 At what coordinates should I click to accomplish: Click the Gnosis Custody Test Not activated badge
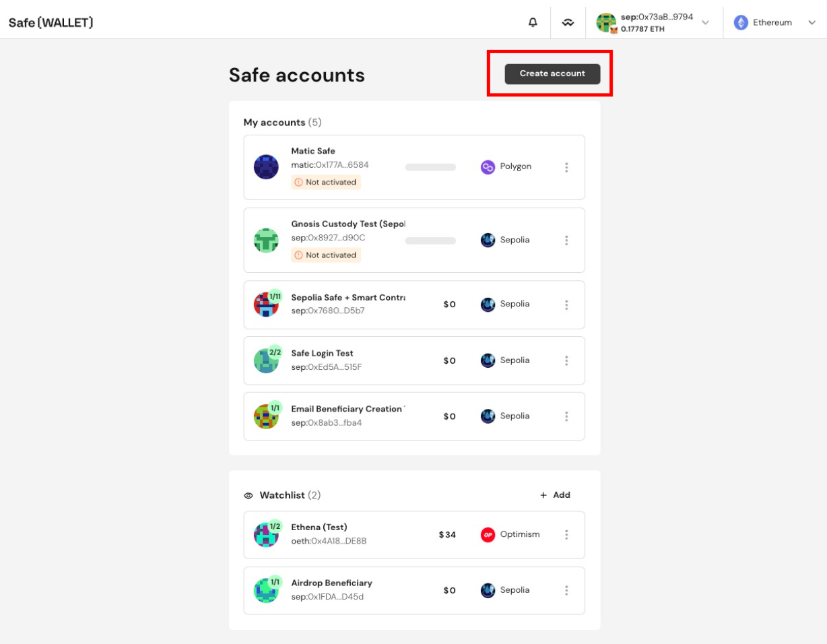326,255
